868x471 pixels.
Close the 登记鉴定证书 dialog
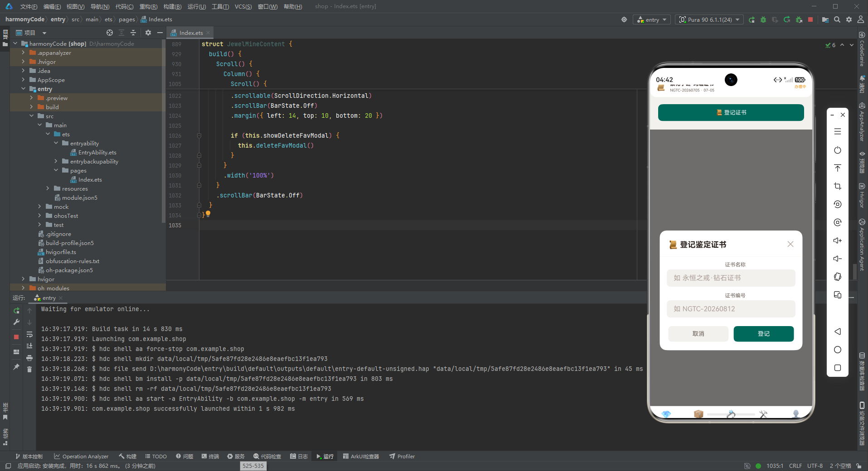[x=790, y=244]
